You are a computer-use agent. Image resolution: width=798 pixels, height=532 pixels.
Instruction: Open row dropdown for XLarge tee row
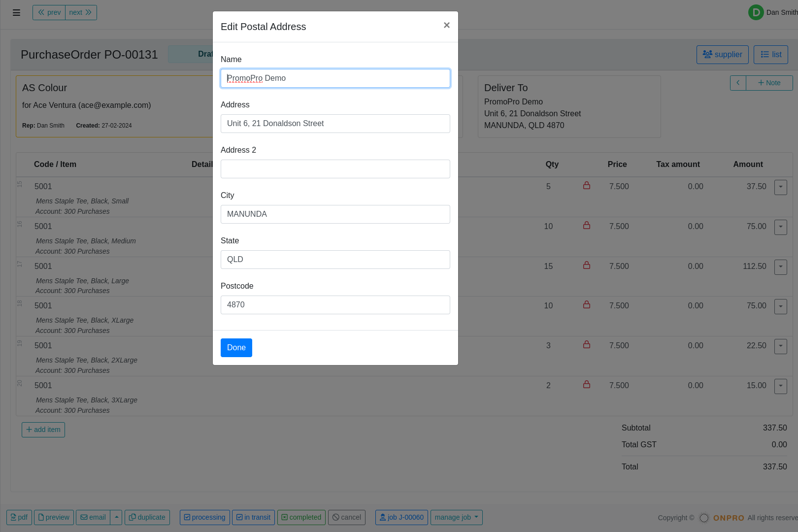[x=781, y=306]
